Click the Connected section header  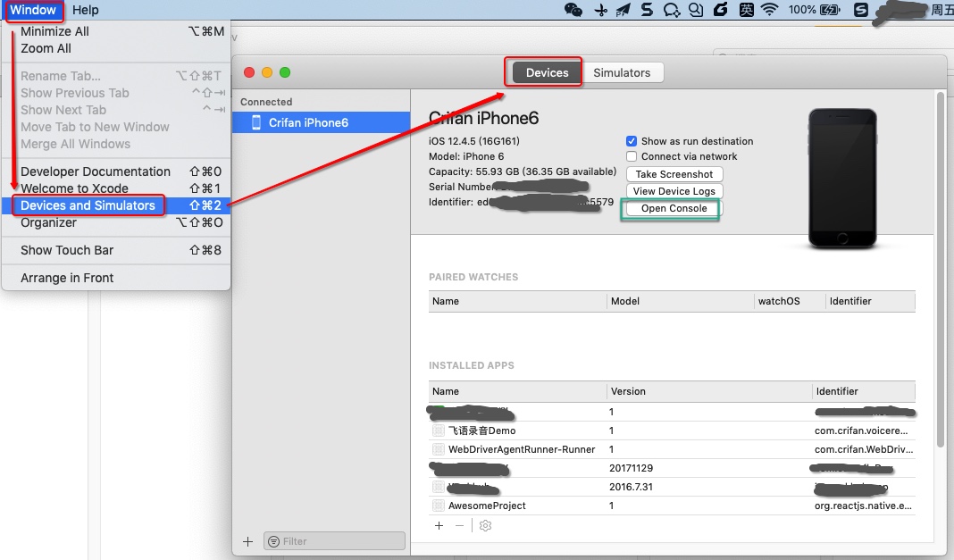(266, 102)
